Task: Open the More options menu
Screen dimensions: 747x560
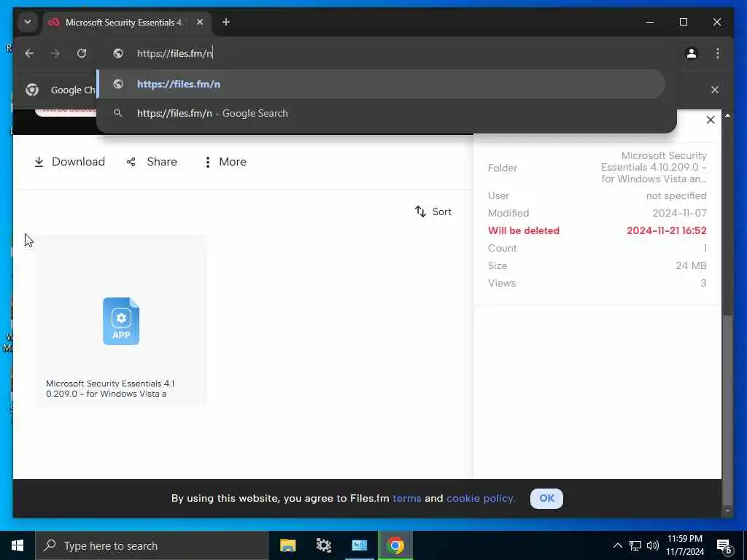Action: tap(225, 162)
